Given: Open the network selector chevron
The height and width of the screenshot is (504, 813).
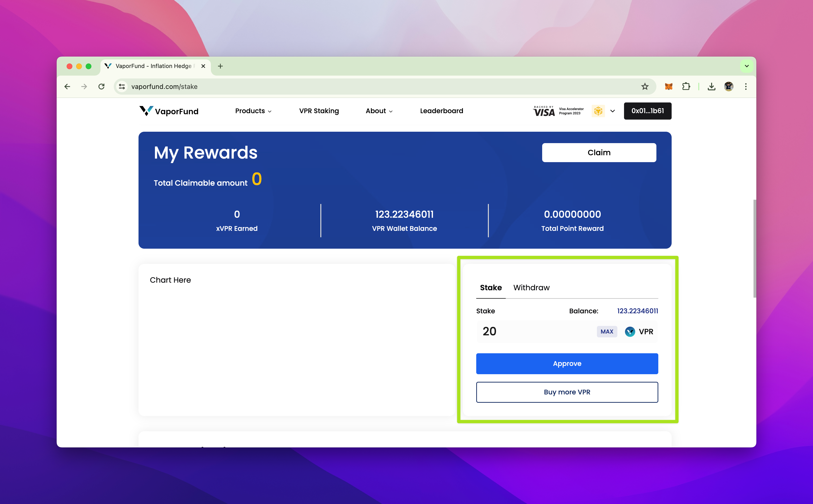Looking at the screenshot, I should click(613, 111).
